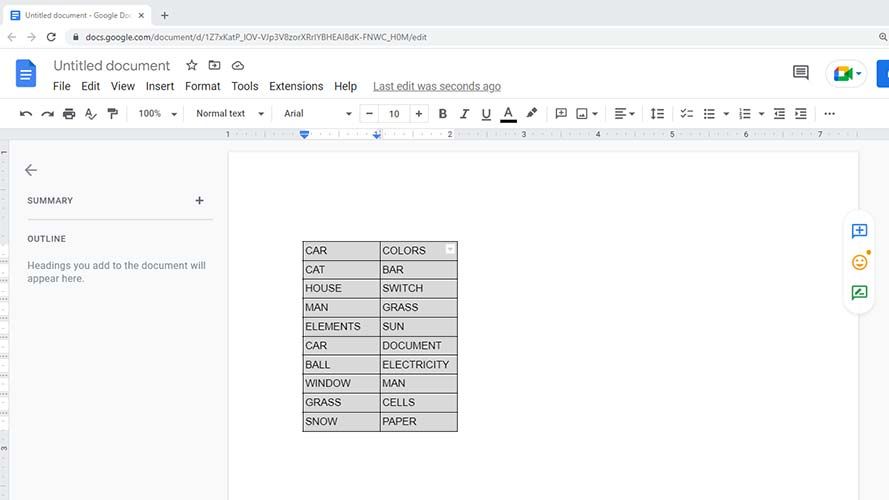Open the Google Docs home icon
The image size is (889, 500).
[x=26, y=73]
